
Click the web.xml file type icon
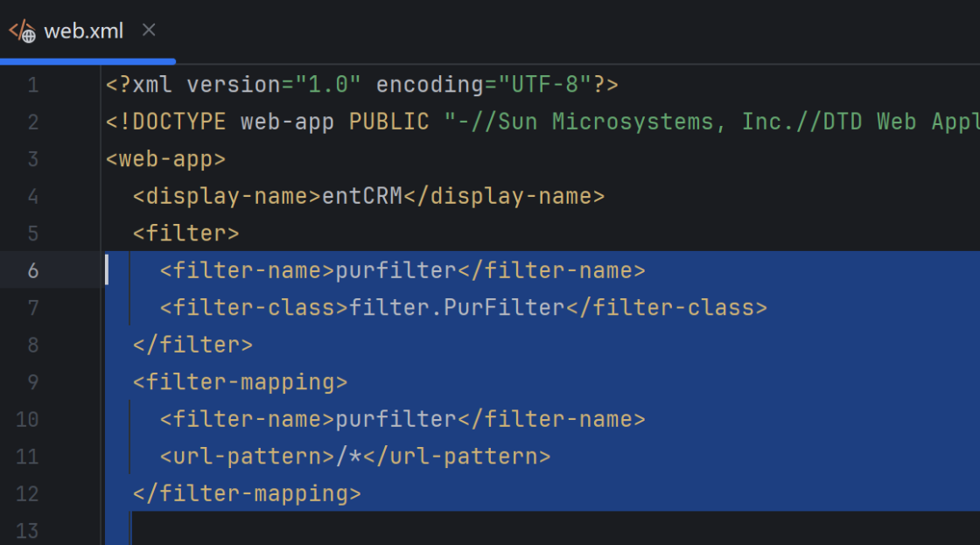tap(23, 31)
